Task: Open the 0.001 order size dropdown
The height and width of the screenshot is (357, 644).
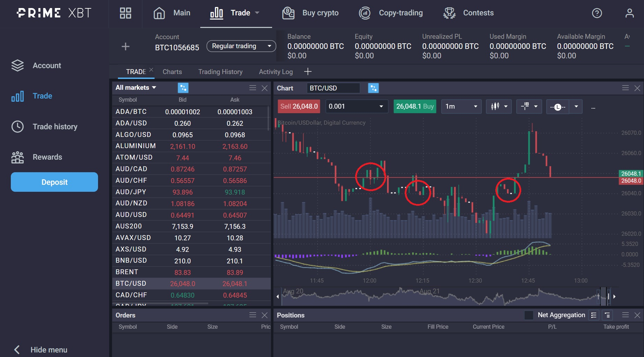Action: click(357, 107)
